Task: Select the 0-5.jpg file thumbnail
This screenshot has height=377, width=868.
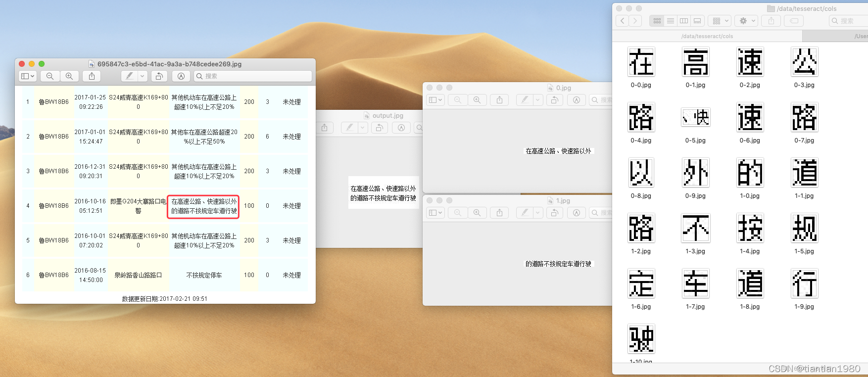Action: click(x=695, y=117)
